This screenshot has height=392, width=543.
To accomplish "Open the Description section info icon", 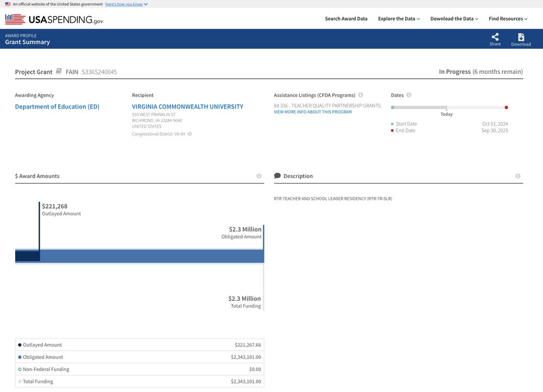I will pos(517,176).
